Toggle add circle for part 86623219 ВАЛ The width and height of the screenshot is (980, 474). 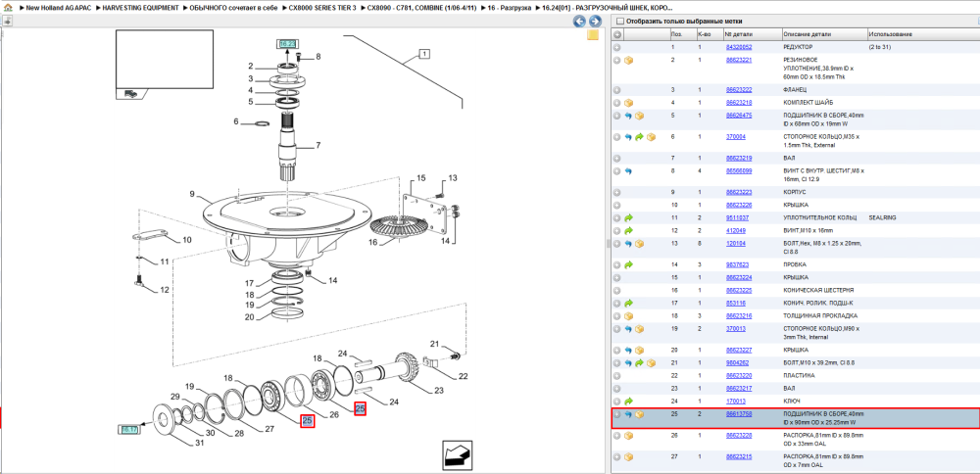coord(616,158)
